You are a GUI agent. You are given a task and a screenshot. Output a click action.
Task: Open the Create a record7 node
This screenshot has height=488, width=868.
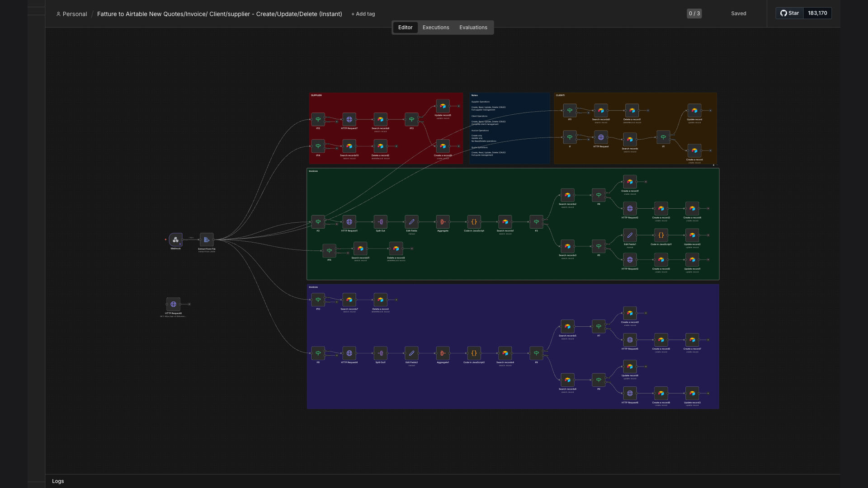[692, 340]
